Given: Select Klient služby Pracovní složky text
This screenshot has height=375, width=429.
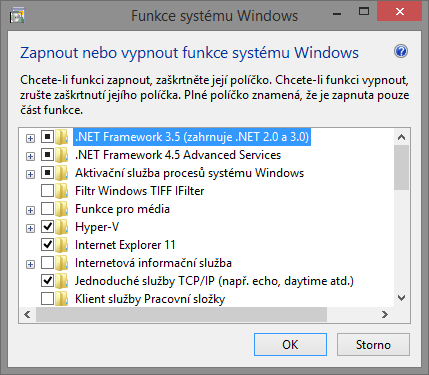Looking at the screenshot, I should tap(150, 299).
